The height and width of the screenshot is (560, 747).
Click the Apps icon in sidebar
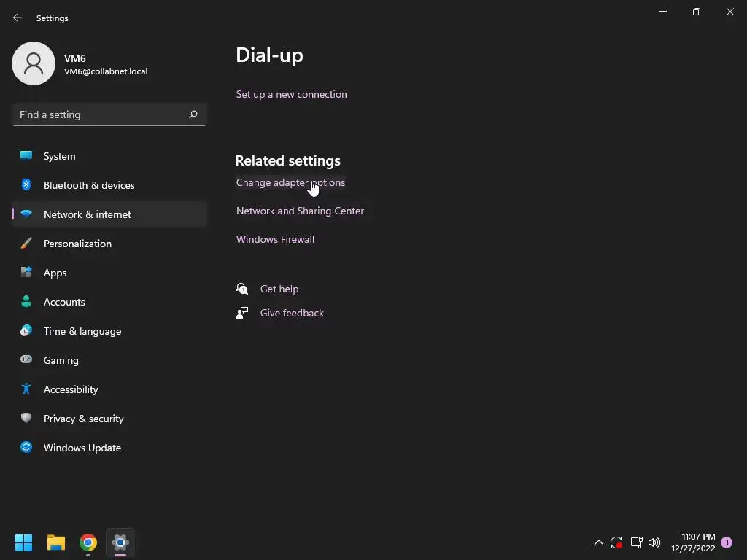click(26, 273)
